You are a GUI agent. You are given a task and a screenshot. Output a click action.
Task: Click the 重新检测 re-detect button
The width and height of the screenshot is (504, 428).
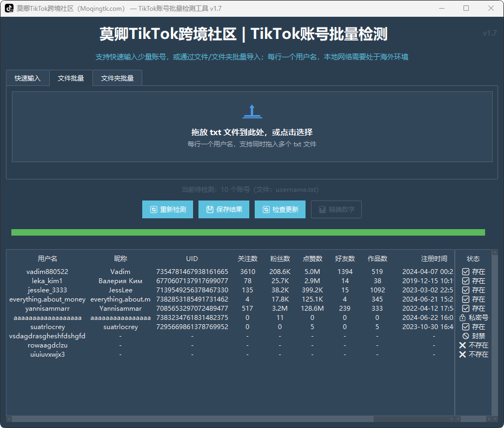(168, 210)
